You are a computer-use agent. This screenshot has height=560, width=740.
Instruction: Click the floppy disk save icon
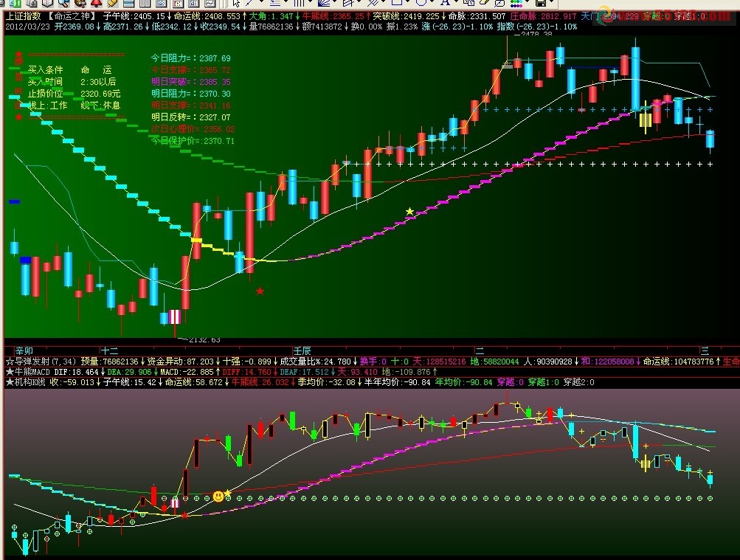(x=541, y=3)
